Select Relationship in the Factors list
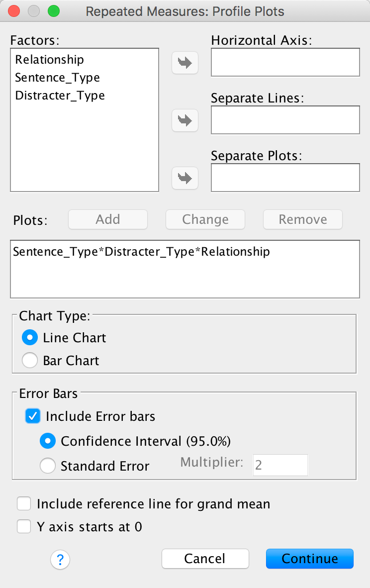370x588 pixels. pos(49,60)
